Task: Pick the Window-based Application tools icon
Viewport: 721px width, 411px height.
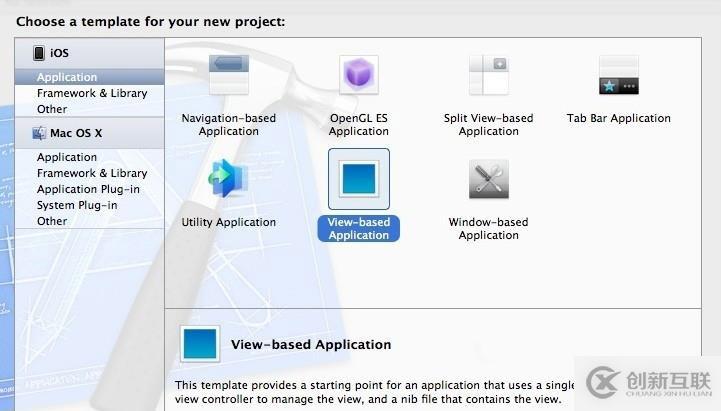Action: point(489,179)
